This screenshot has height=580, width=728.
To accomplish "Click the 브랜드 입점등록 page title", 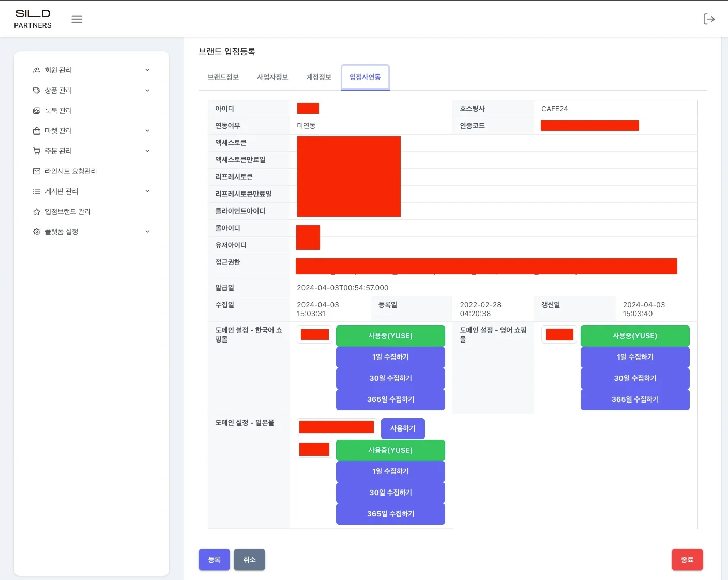I will 227,51.
